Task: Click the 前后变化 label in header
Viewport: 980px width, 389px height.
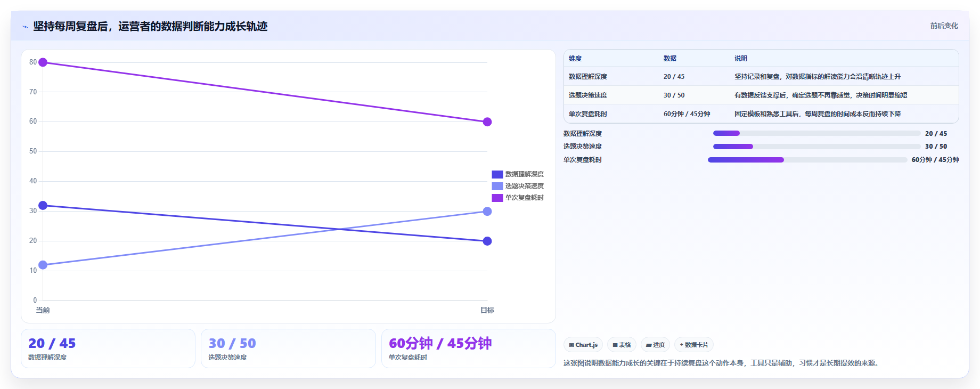Action: point(944,26)
